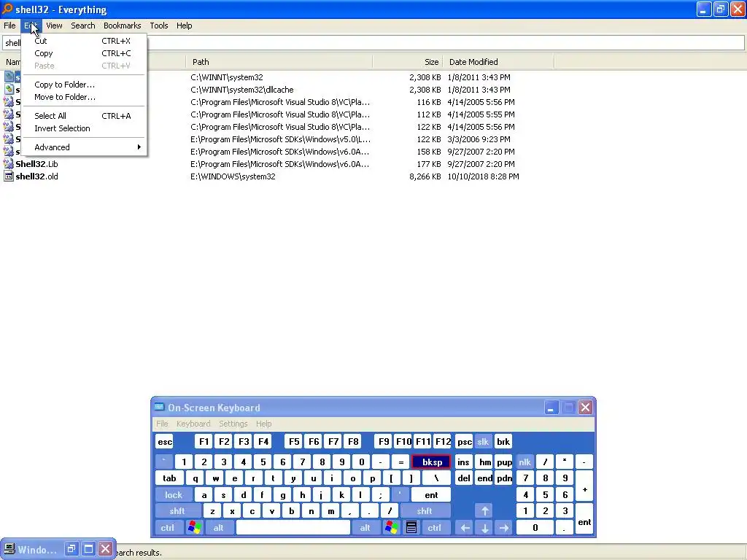
Task: Click the tab key
Action: 169,478
